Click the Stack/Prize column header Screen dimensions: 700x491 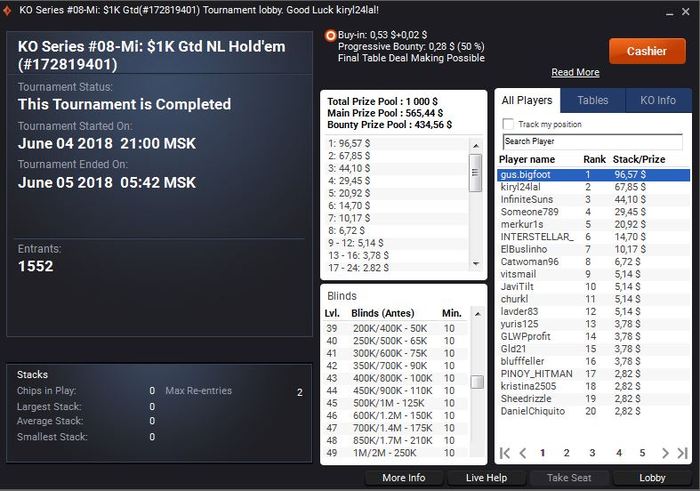(639, 159)
